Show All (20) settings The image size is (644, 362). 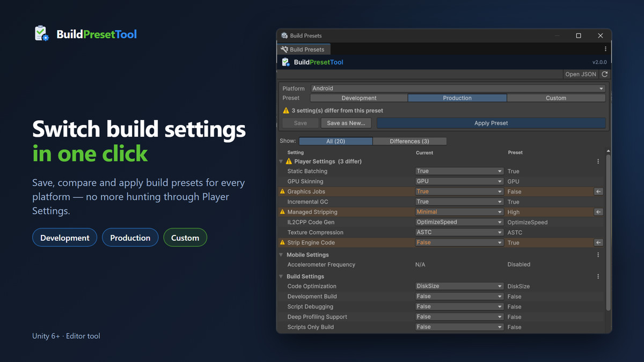tap(336, 141)
